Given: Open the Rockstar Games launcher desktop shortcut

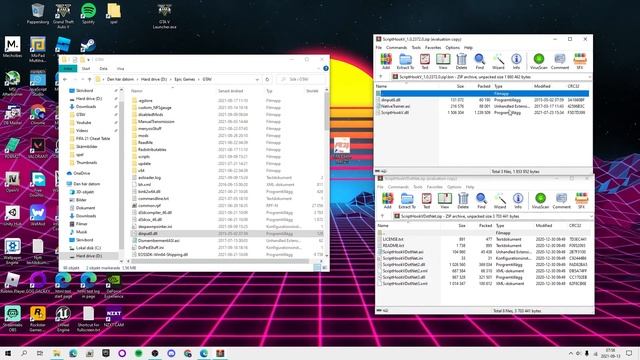Looking at the screenshot, I should pos(38,318).
